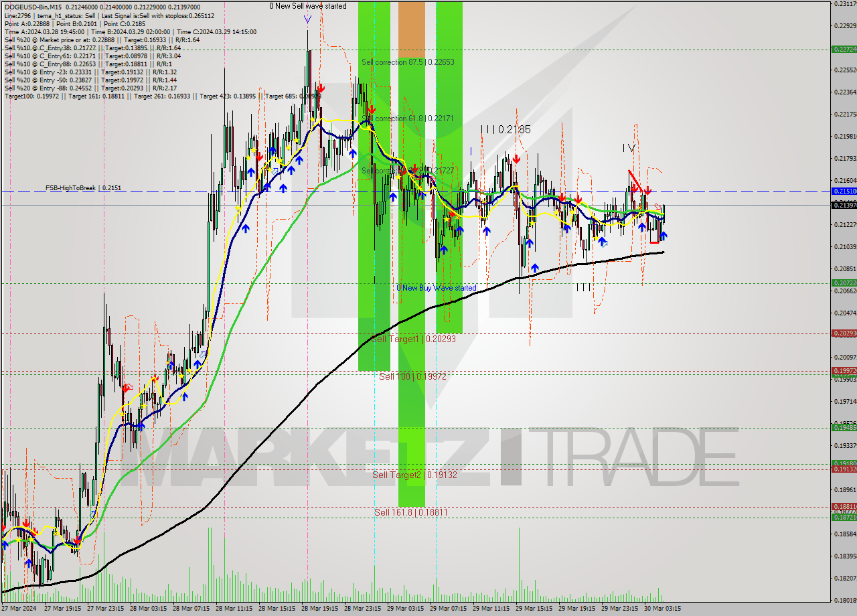Screen dimensions: 857x616
Task: Click the 0.21035 price axis value
Action: (845, 246)
